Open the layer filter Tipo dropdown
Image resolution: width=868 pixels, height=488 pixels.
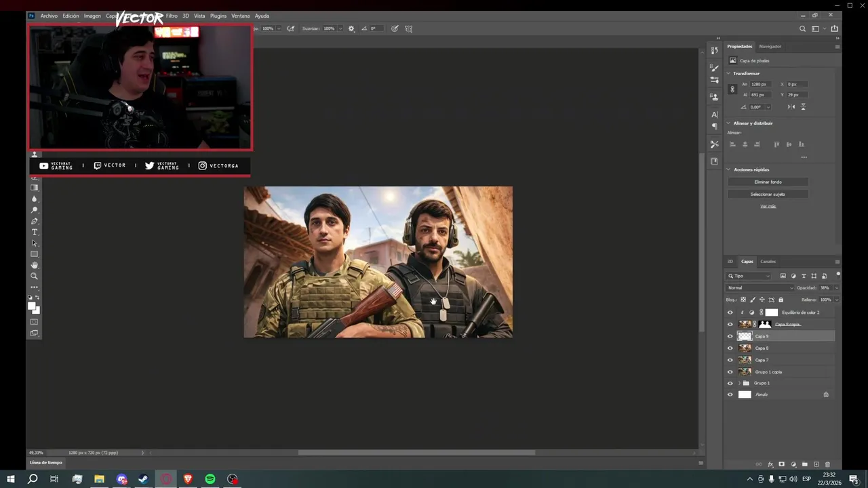pos(749,276)
